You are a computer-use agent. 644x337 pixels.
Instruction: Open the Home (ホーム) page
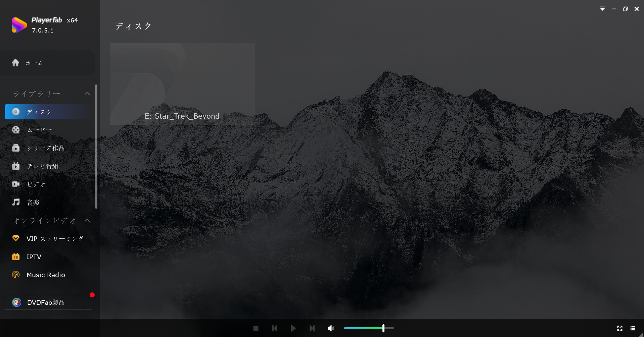pos(48,63)
